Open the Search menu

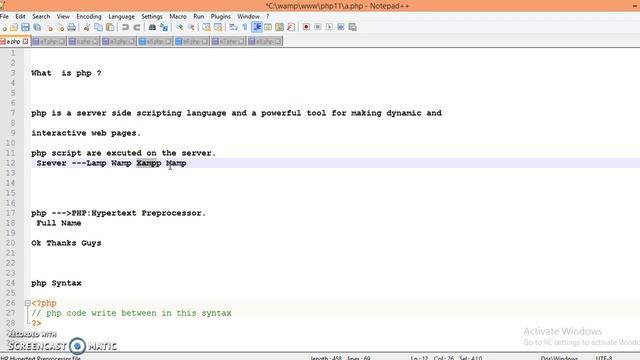(41, 16)
